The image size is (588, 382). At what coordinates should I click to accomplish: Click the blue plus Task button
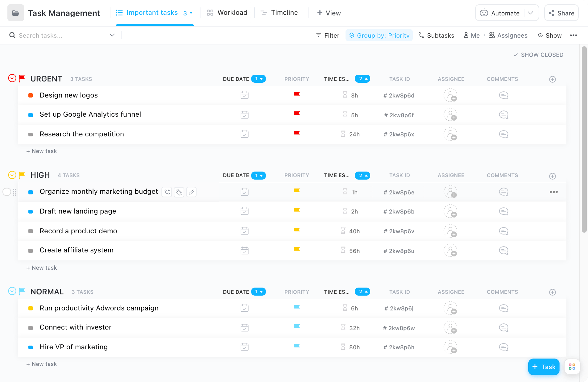(x=544, y=367)
